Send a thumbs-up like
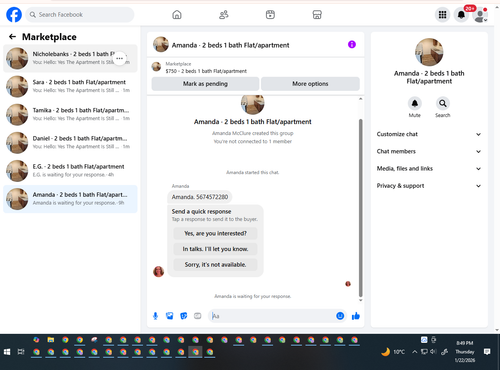Screen dimensions: 500x370 click(356, 316)
